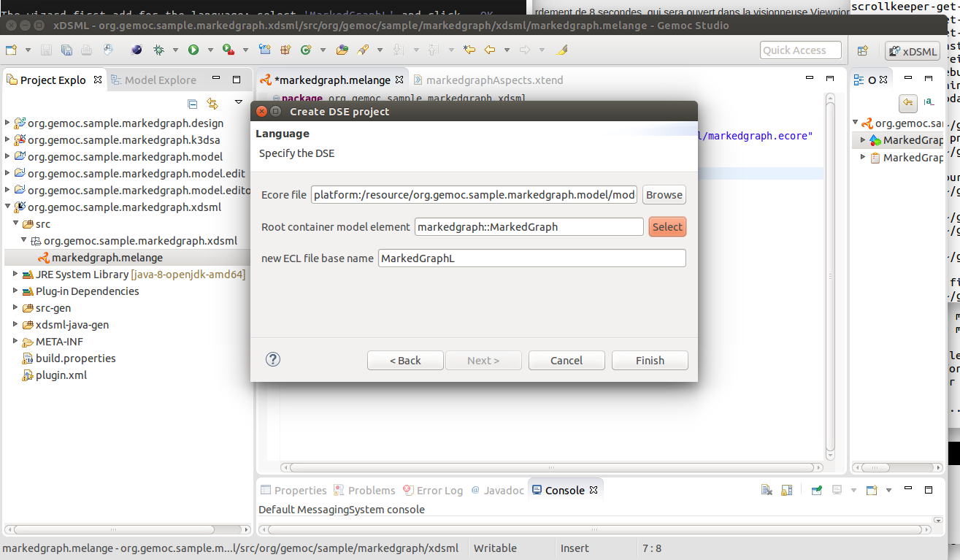Toggle Scroll Lock in Console toolbar

[x=786, y=490]
